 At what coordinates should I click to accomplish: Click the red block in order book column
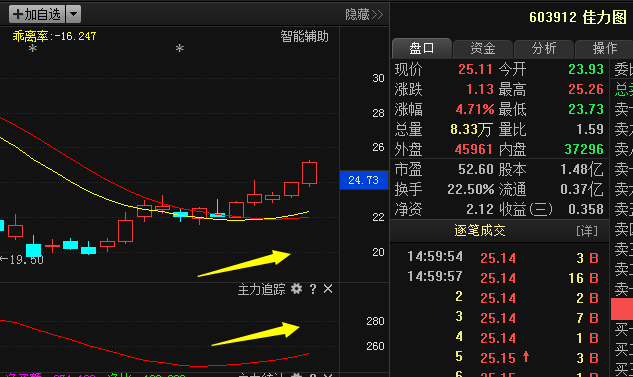[622, 309]
